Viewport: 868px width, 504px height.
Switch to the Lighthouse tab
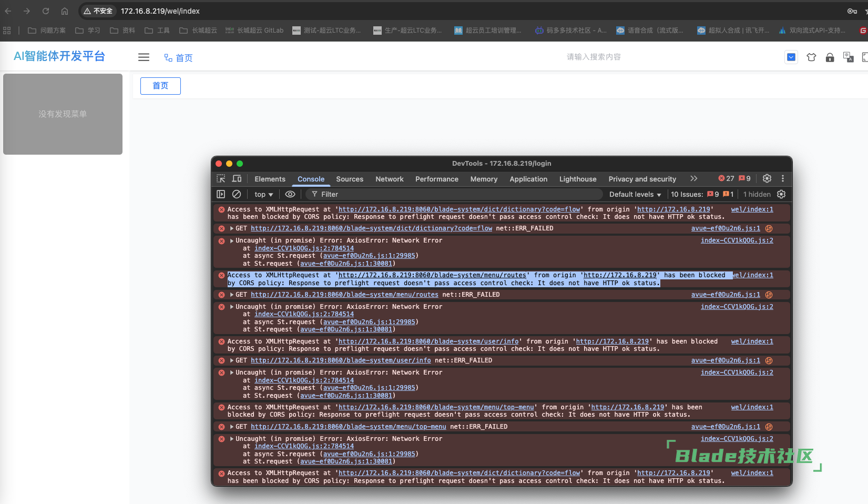pos(578,179)
